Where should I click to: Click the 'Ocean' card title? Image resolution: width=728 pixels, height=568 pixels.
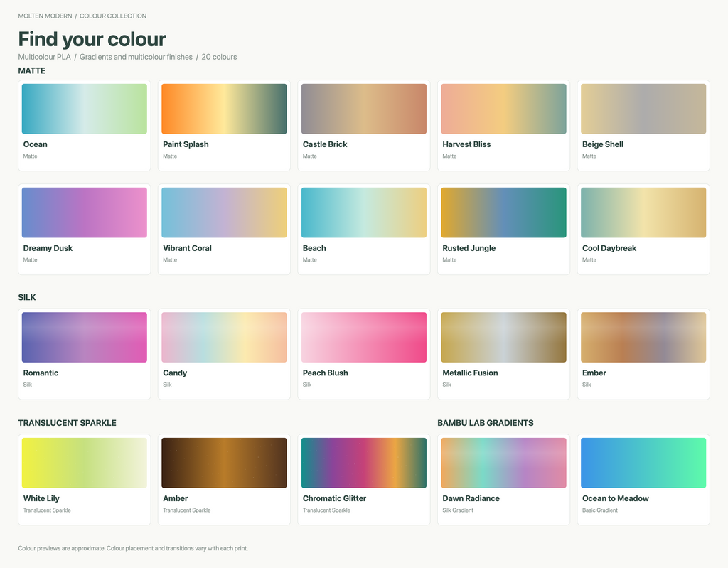click(36, 144)
